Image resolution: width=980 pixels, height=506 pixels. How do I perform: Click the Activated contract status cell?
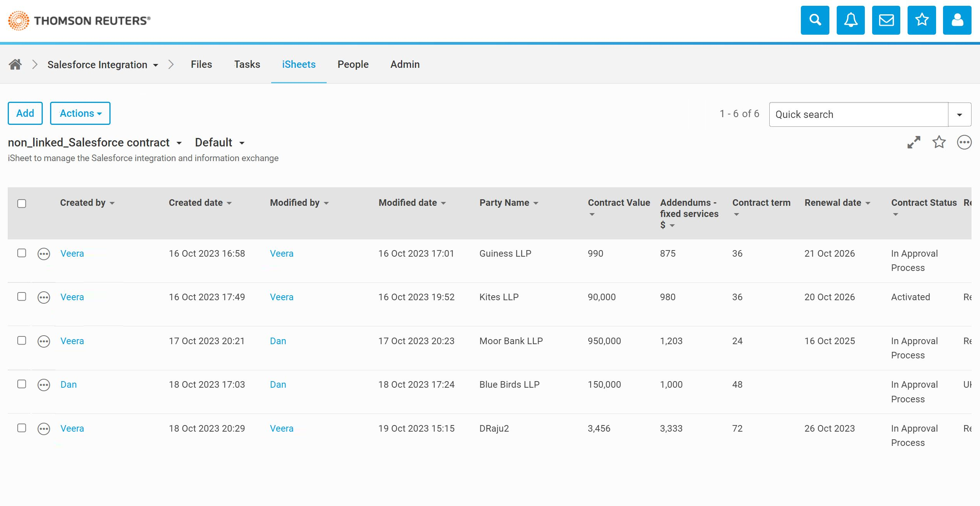pyautogui.click(x=910, y=297)
